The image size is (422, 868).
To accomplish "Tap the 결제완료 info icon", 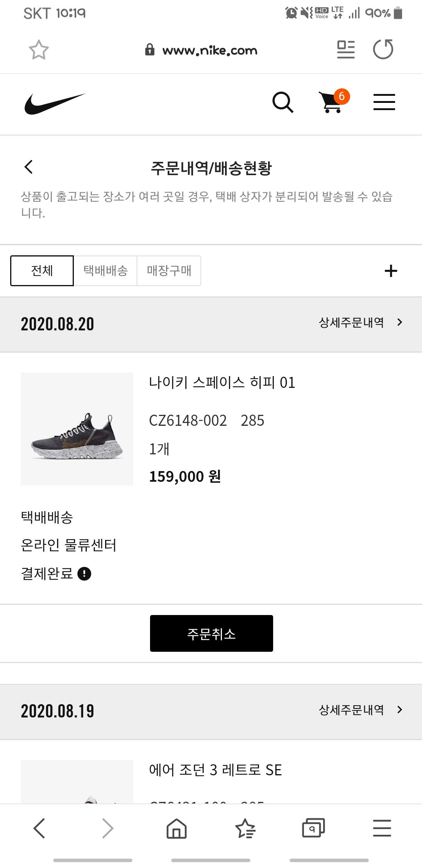I will click(84, 574).
